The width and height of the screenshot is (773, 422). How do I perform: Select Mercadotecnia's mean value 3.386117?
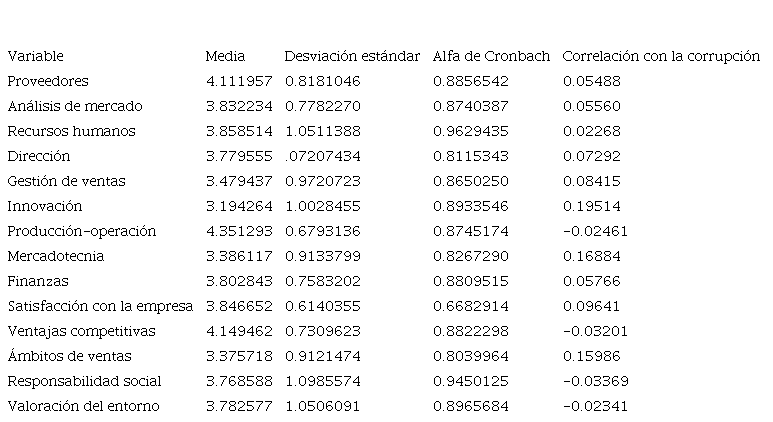[x=238, y=256]
